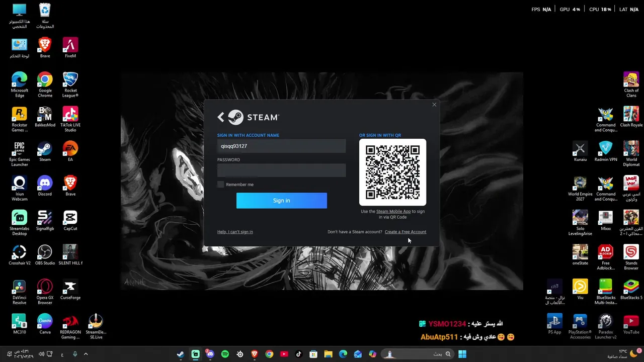Select the Iriun Webcam desktop icon
The height and width of the screenshot is (362, 644).
click(20, 188)
